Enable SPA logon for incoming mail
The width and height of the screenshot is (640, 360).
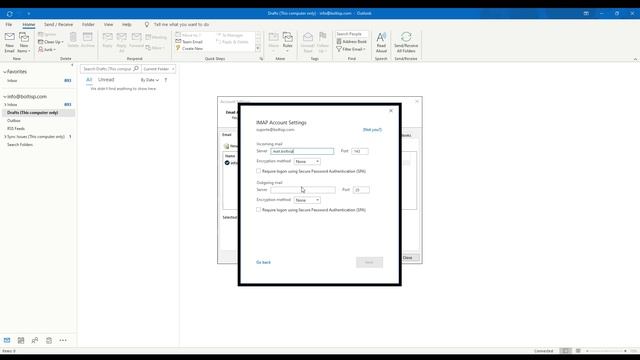click(258, 171)
